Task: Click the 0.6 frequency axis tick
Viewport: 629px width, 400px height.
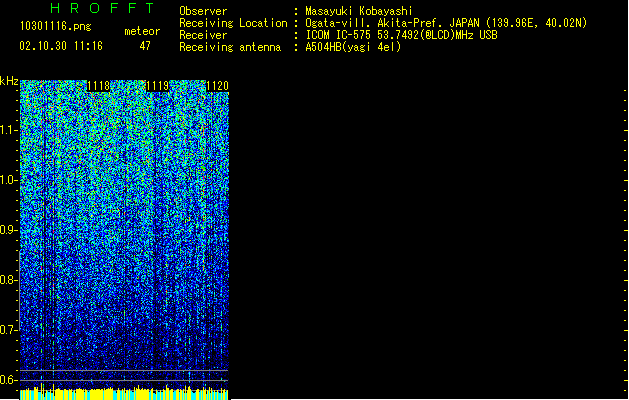Action: click(8, 380)
